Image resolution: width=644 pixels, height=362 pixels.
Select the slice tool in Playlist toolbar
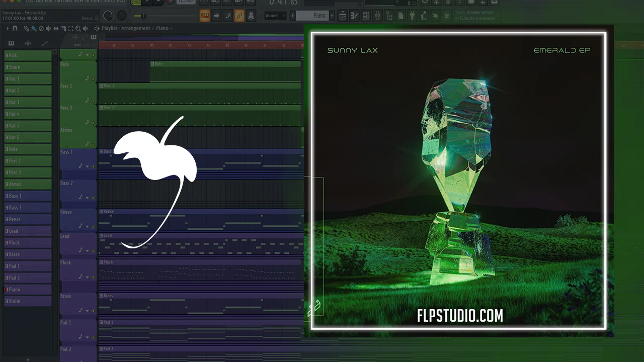pos(63,29)
